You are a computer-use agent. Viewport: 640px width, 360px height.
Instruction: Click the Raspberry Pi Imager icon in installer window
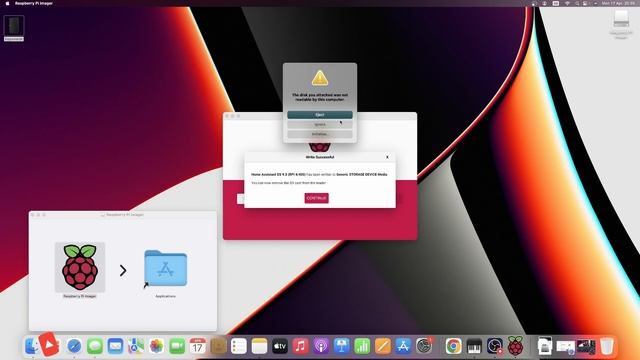pyautogui.click(x=80, y=267)
